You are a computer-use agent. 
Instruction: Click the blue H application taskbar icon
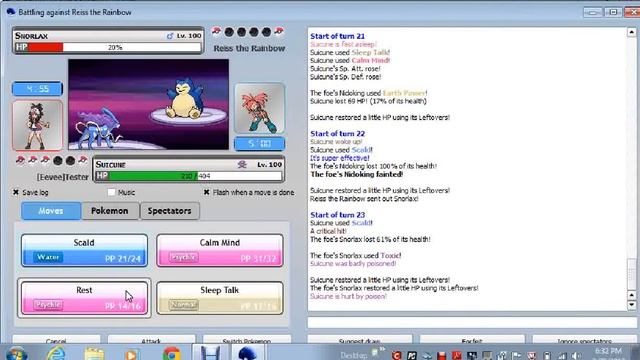[x=210, y=353]
